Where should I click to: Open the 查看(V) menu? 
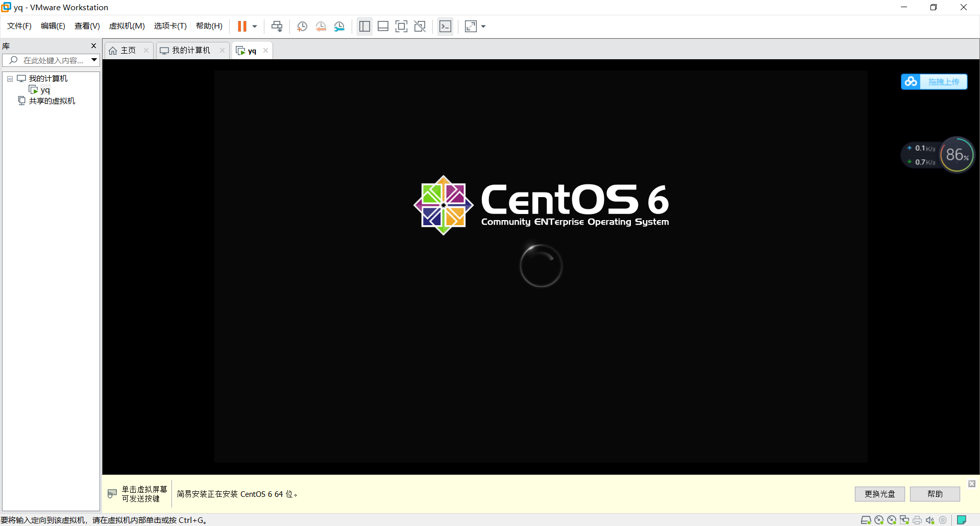click(87, 26)
